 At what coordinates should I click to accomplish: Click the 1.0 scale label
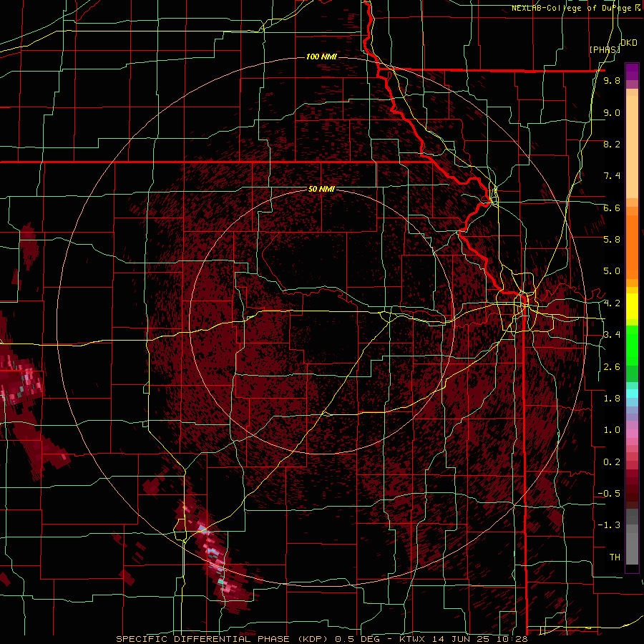[612, 430]
